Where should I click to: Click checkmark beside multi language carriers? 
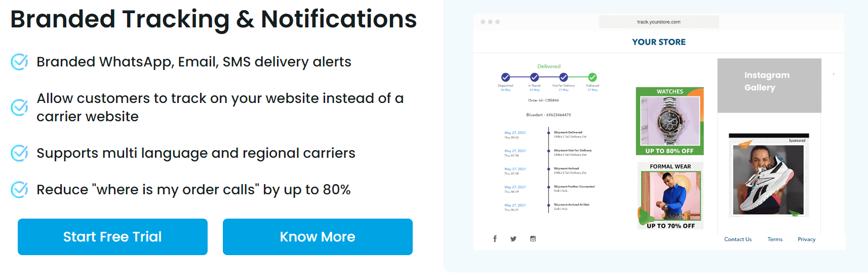point(19,153)
